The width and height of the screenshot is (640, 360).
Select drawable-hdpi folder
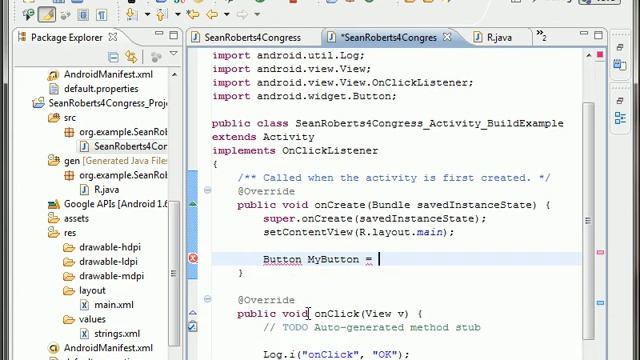click(x=102, y=247)
